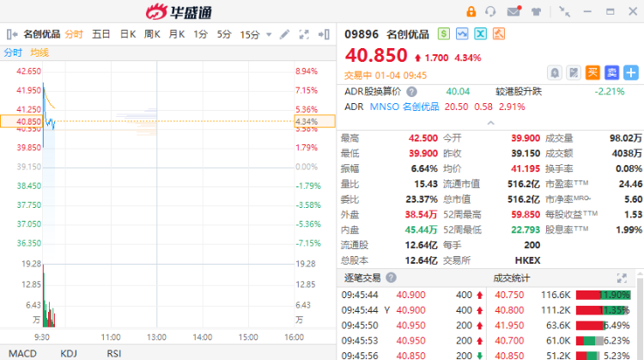Switch to the 月K chart tab
Screen dimensions: 644x360
[x=177, y=34]
